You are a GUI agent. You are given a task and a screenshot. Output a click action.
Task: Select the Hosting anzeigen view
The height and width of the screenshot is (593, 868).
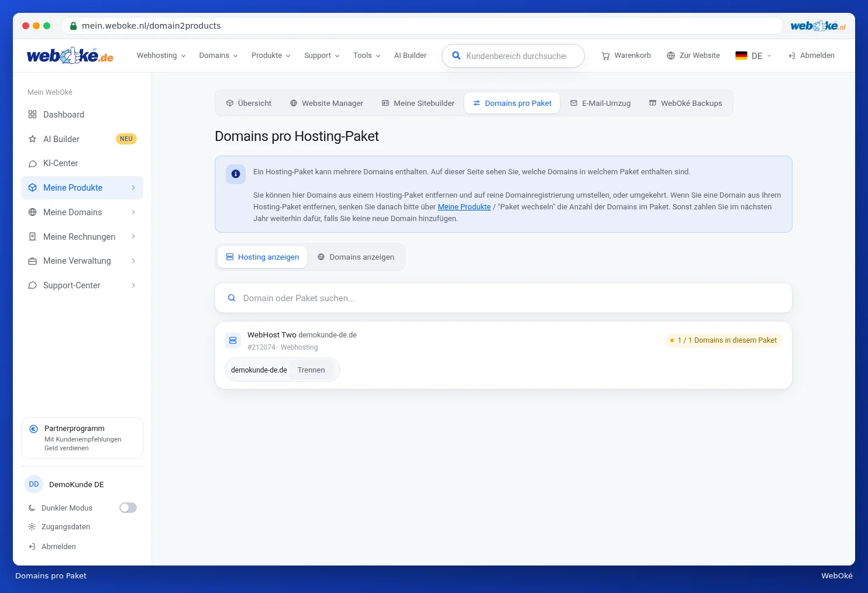(263, 257)
